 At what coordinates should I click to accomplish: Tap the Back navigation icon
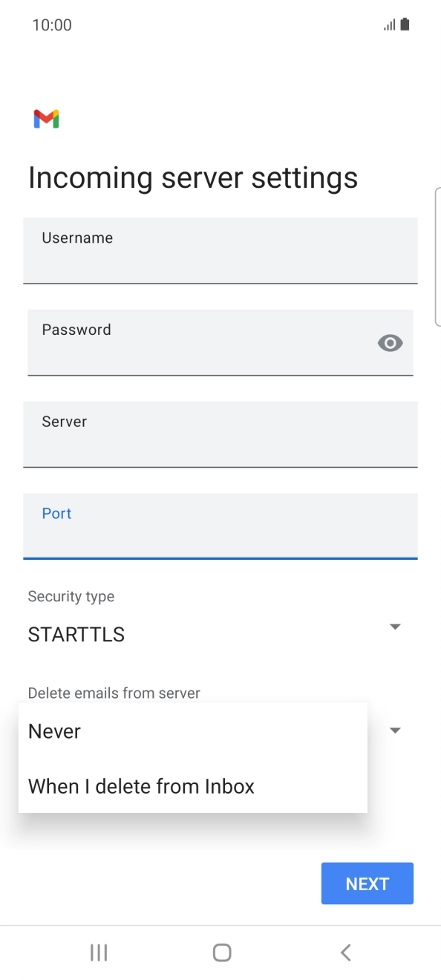(344, 952)
